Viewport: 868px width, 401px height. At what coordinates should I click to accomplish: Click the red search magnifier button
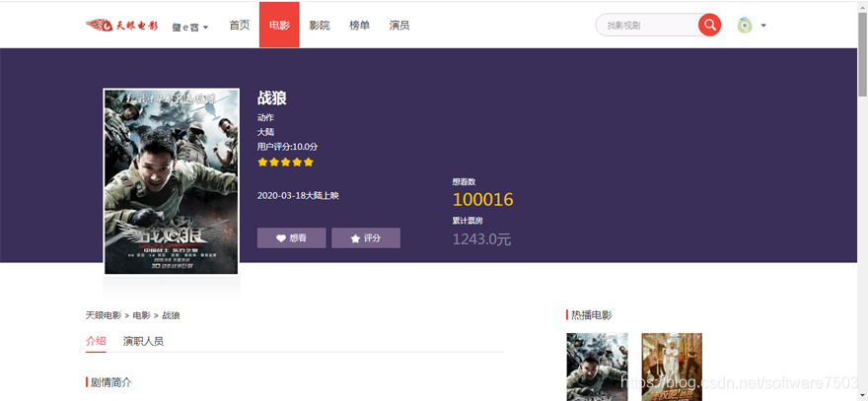coord(709,25)
